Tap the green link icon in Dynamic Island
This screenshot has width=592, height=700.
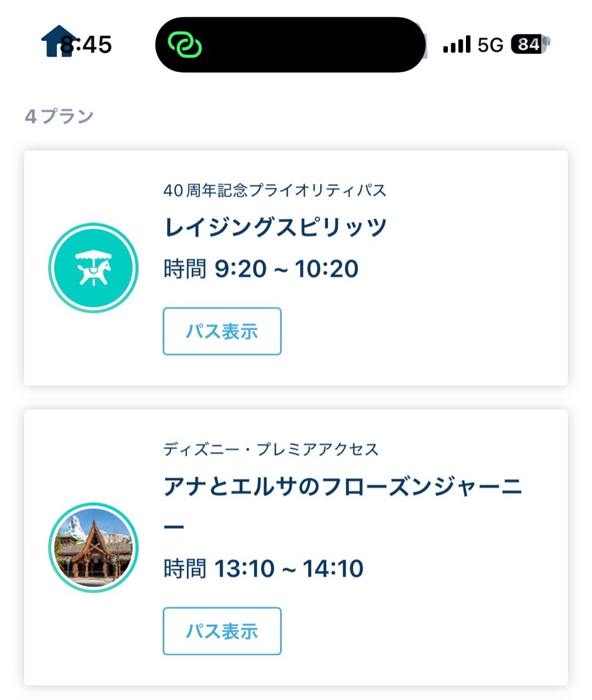pos(185,44)
